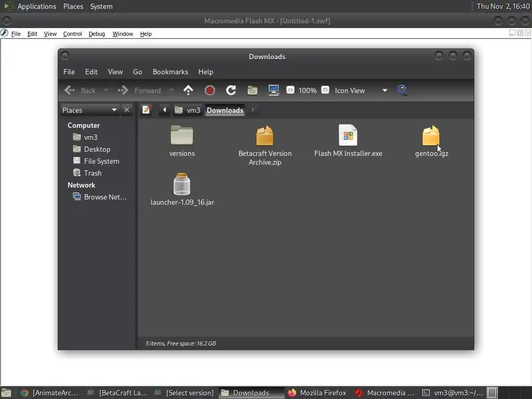532x399 pixels.
Task: Switch to AnimateArc Chrome window in taskbar
Action: click(49, 393)
